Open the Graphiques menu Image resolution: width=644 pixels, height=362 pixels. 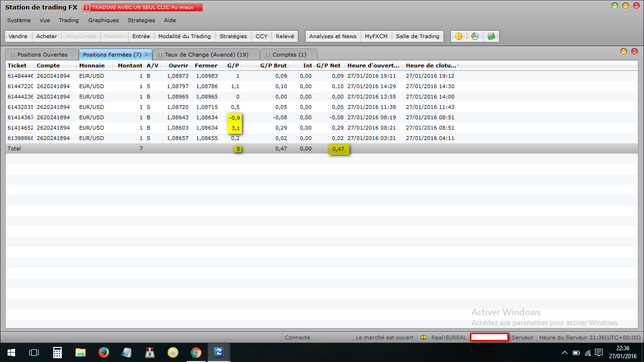[103, 20]
